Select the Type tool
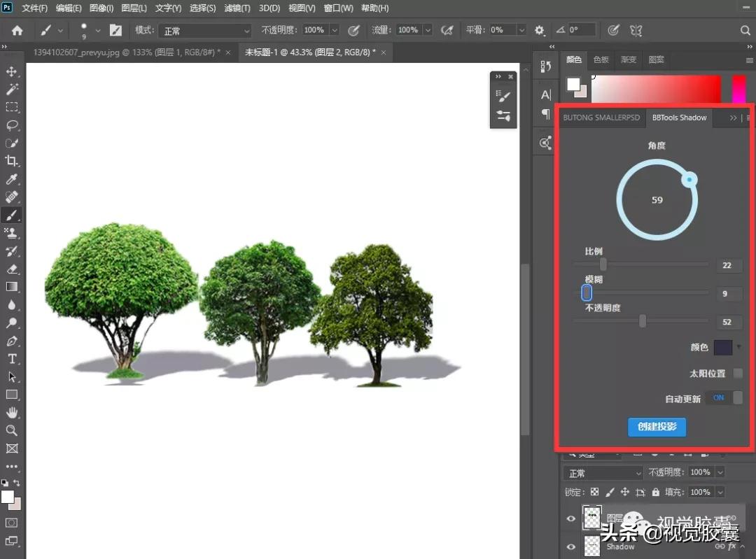The width and height of the screenshot is (756, 559). tap(12, 358)
